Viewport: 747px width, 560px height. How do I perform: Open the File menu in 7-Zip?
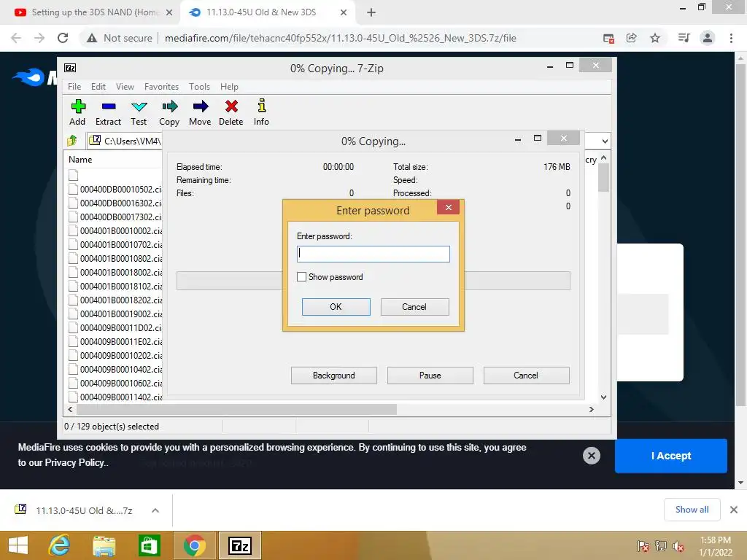coord(74,87)
